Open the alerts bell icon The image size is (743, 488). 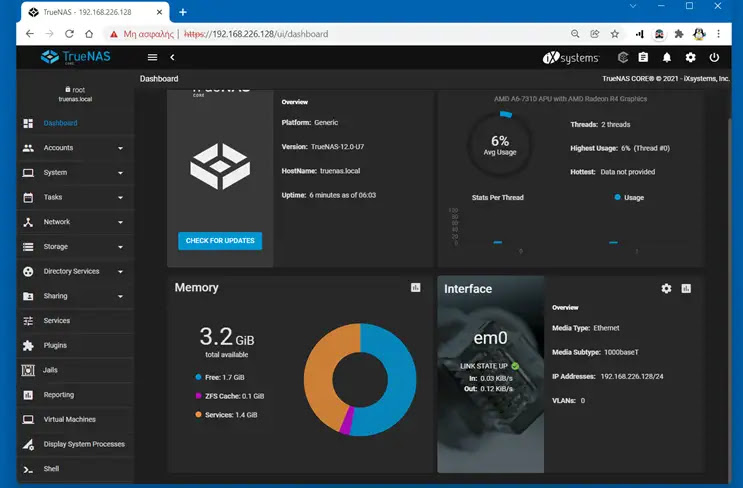(x=667, y=58)
